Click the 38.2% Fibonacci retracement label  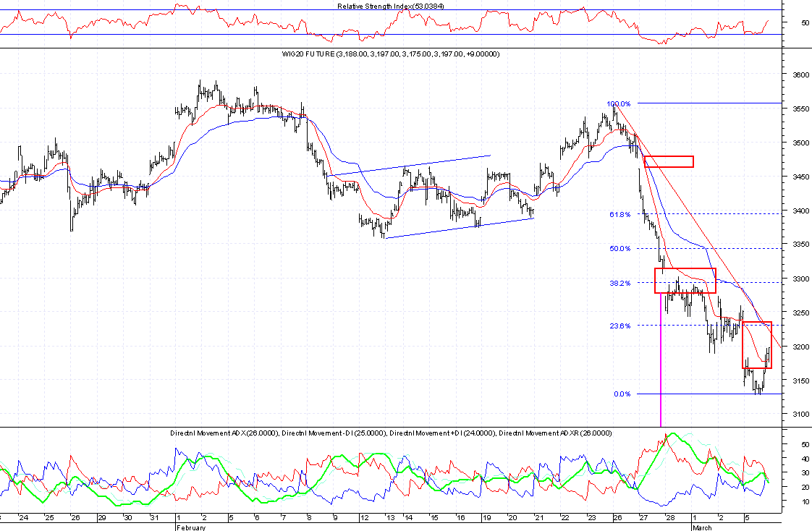(x=619, y=283)
